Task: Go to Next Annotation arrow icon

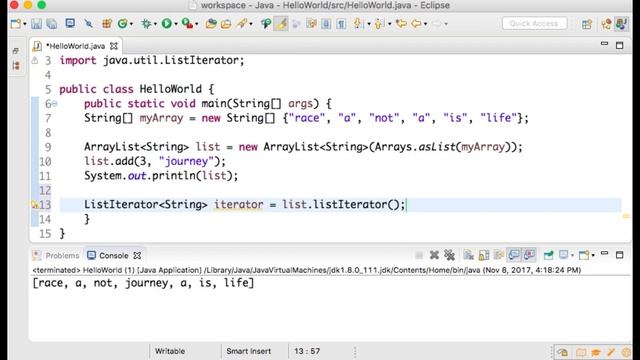Action: (358, 24)
